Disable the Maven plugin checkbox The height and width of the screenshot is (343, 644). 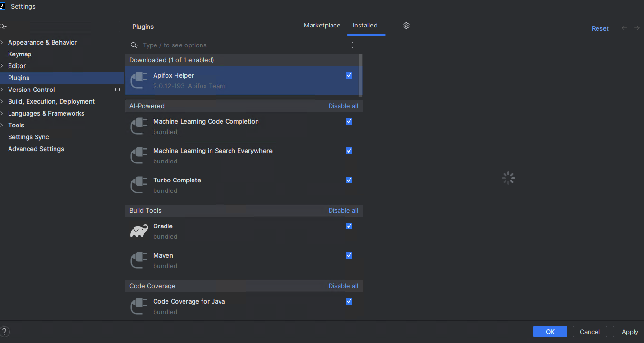click(349, 255)
